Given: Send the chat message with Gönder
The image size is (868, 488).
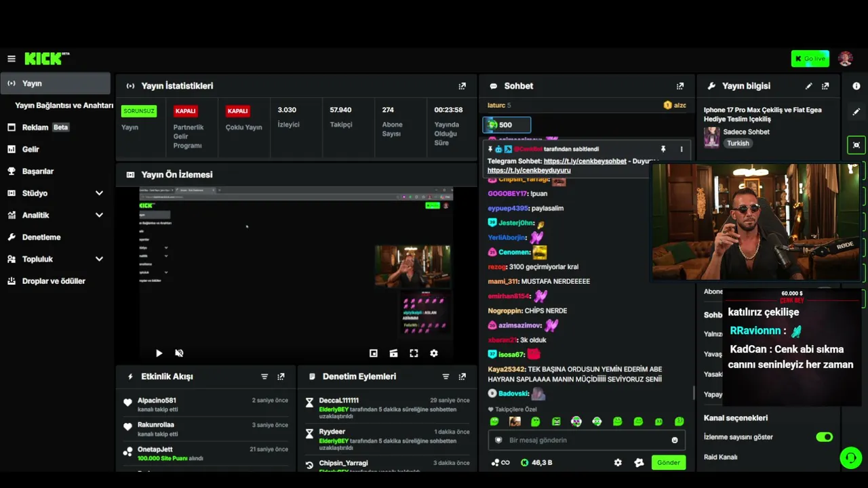Looking at the screenshot, I should 668,462.
